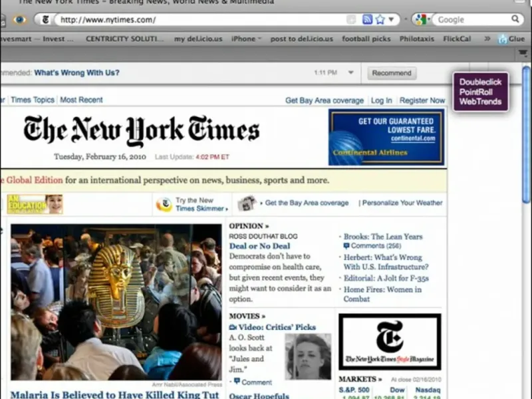Open the King Tut mask crowd photo

(116, 302)
